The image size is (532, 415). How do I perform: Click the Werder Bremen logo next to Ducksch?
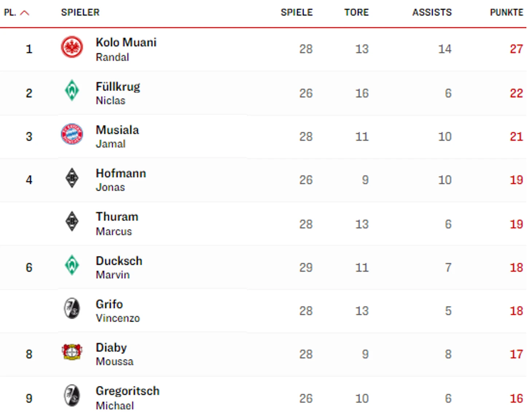(x=72, y=265)
